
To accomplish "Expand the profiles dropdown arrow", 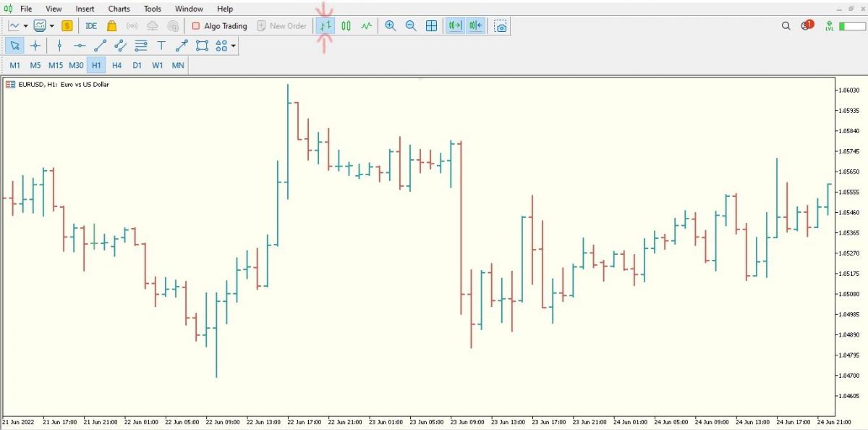I will click(52, 26).
